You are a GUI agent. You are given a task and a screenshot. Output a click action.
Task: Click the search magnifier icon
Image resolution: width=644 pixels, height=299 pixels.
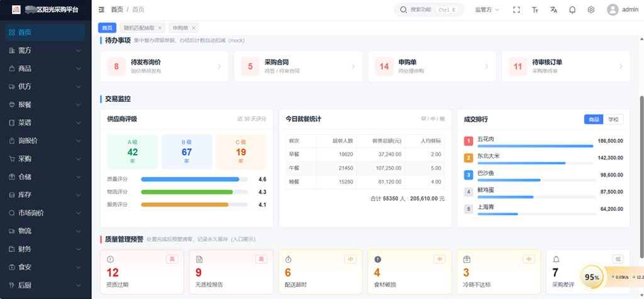(x=403, y=10)
